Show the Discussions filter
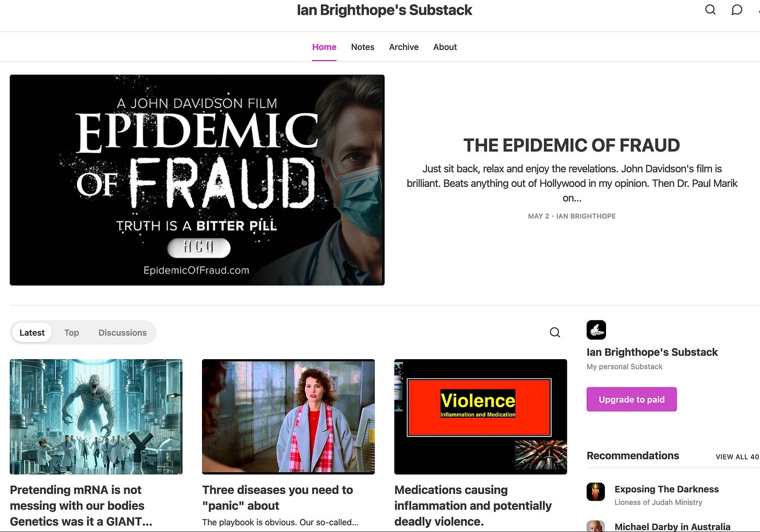This screenshot has width=760, height=532. click(123, 333)
